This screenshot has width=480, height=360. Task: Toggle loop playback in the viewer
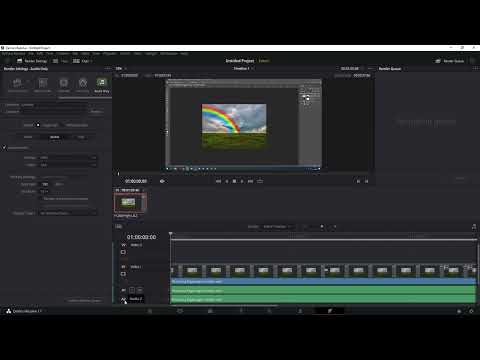(x=260, y=181)
